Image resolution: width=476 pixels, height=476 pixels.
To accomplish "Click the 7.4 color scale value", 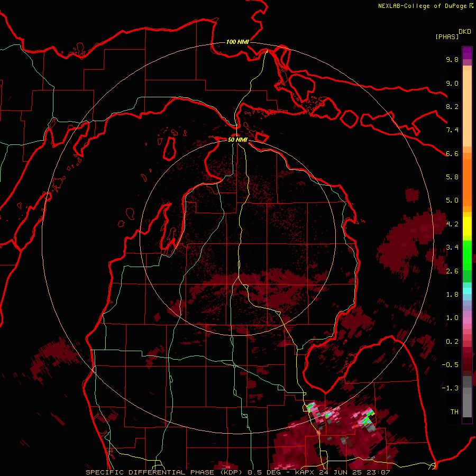I will point(452,130).
